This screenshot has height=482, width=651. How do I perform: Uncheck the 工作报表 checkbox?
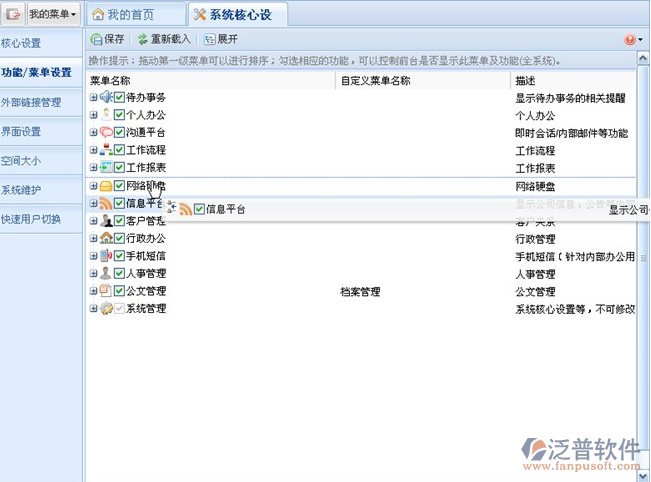click(x=119, y=167)
